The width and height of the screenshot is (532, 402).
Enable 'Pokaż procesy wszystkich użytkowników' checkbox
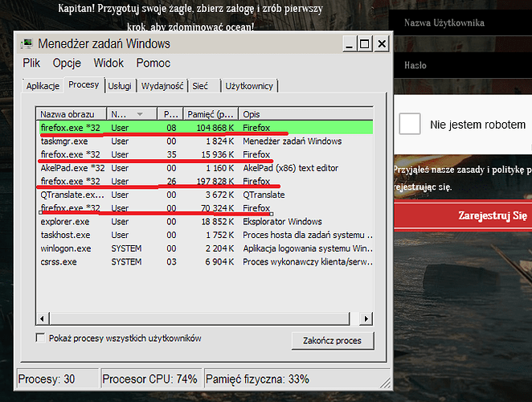tap(40, 338)
